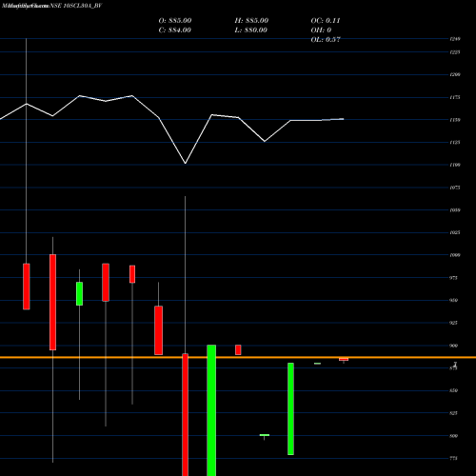476x476 pixels.
Task: Click the 800 price axis label
Action: (454, 436)
